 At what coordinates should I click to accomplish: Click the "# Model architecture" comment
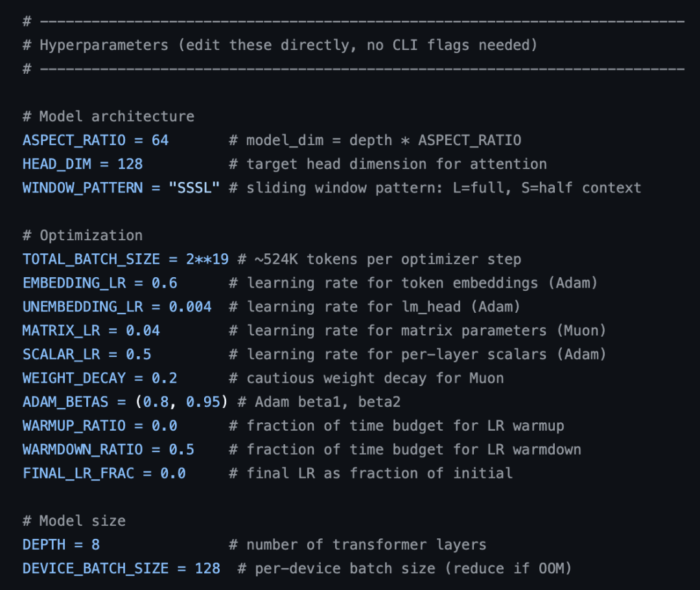[x=108, y=117]
